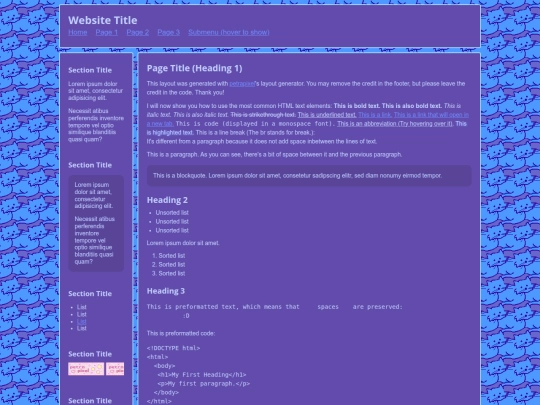Select the linked List item in sidebar
The height and width of the screenshot is (405, 540).
(82, 322)
